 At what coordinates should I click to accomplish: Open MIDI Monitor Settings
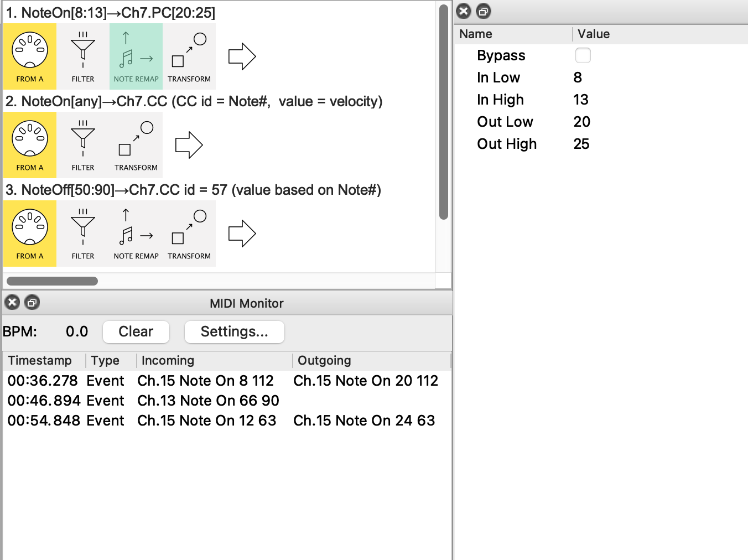[x=234, y=331]
